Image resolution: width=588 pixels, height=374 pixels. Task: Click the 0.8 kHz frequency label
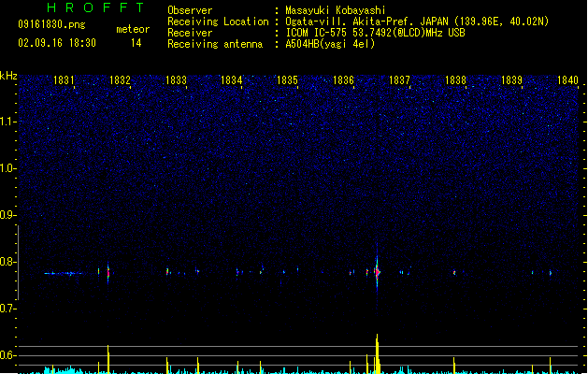7,262
